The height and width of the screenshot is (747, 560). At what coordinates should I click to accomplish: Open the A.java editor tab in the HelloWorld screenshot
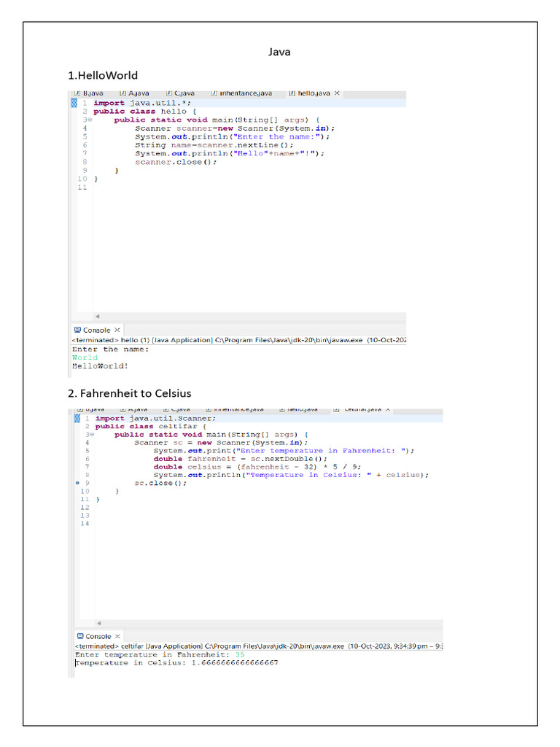point(138,93)
